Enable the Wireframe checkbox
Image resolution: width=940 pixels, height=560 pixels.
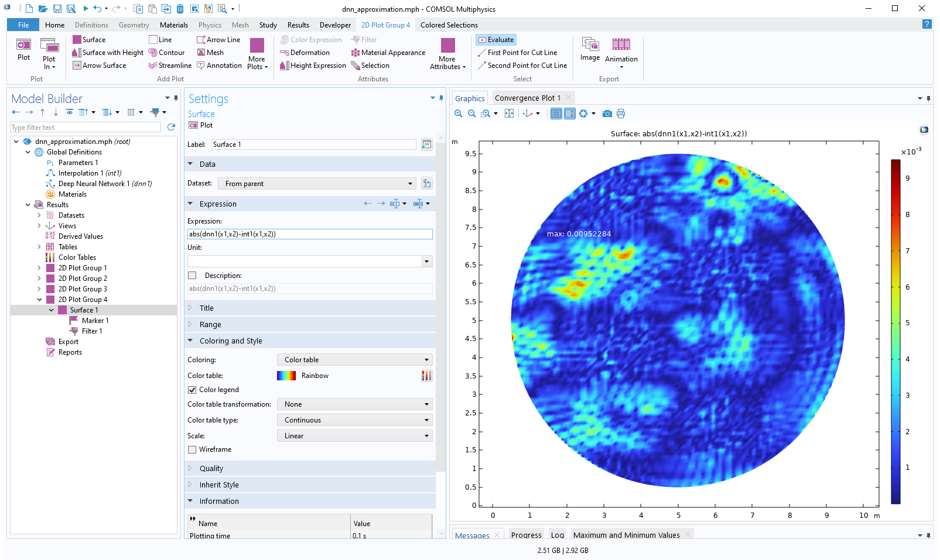tap(192, 449)
